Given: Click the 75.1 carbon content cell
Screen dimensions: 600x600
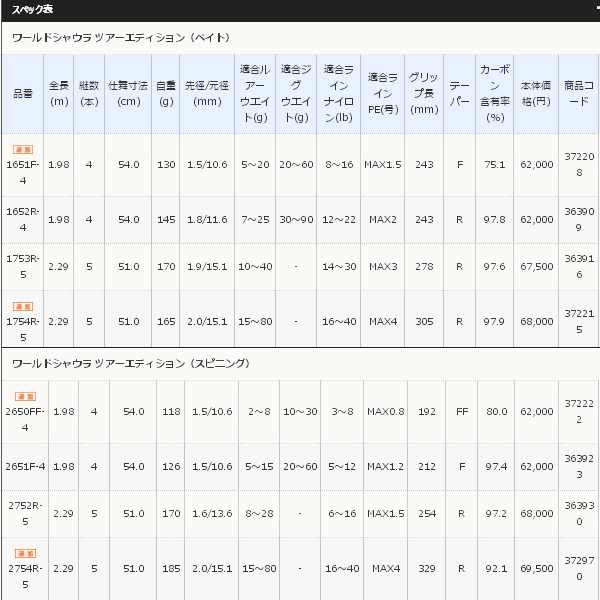Looking at the screenshot, I should (x=494, y=165).
